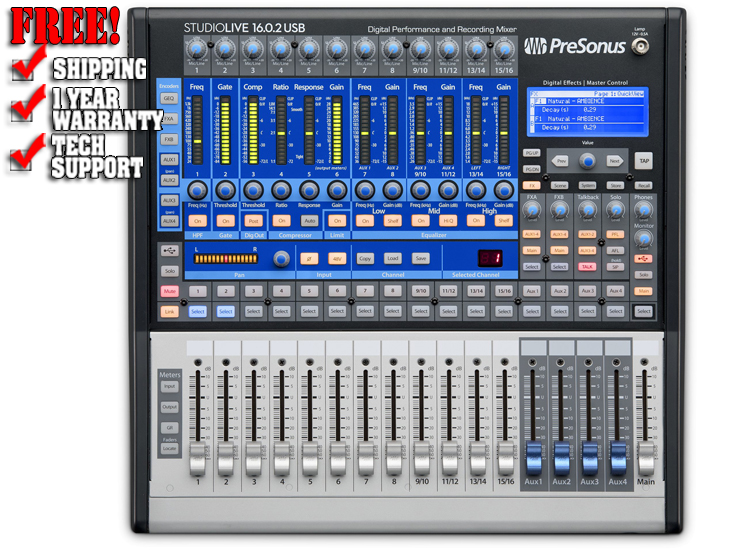Image resolution: width=750 pixels, height=550 pixels.
Task: Click the Monitor level knob
Action: (644, 238)
